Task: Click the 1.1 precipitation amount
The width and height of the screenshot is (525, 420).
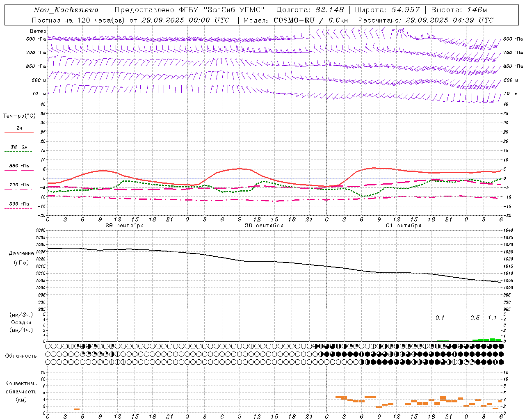Action: (x=492, y=318)
